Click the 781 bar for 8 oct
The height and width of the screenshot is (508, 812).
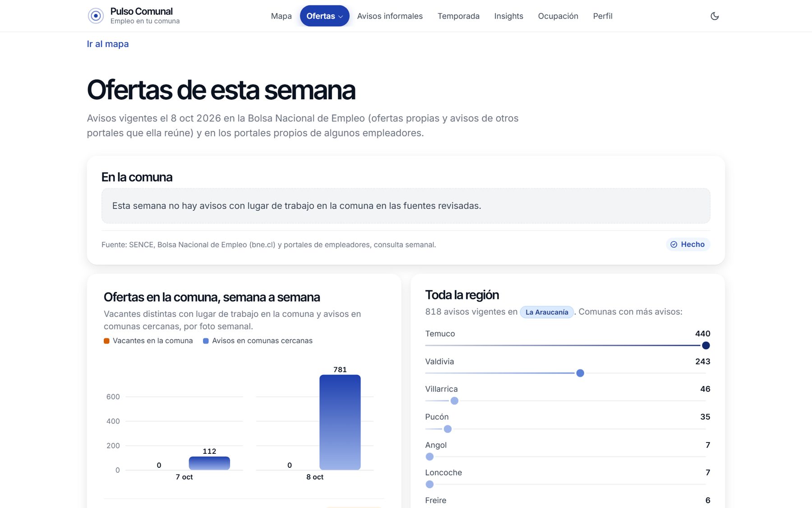point(340,422)
